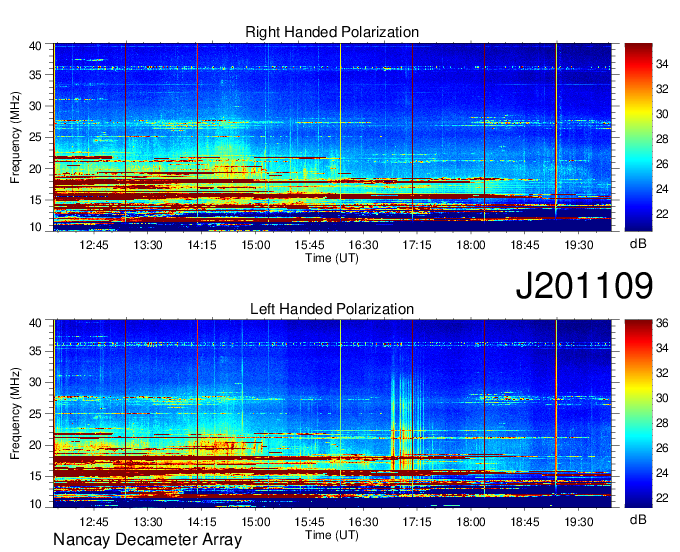Image resolution: width=680 pixels, height=552 pixels.
Task: Click the bottom spectrogram color bar
Action: [638, 413]
